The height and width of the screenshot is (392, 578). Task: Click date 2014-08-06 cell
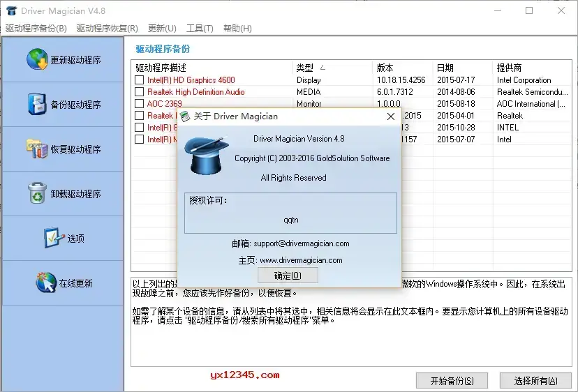tap(456, 92)
